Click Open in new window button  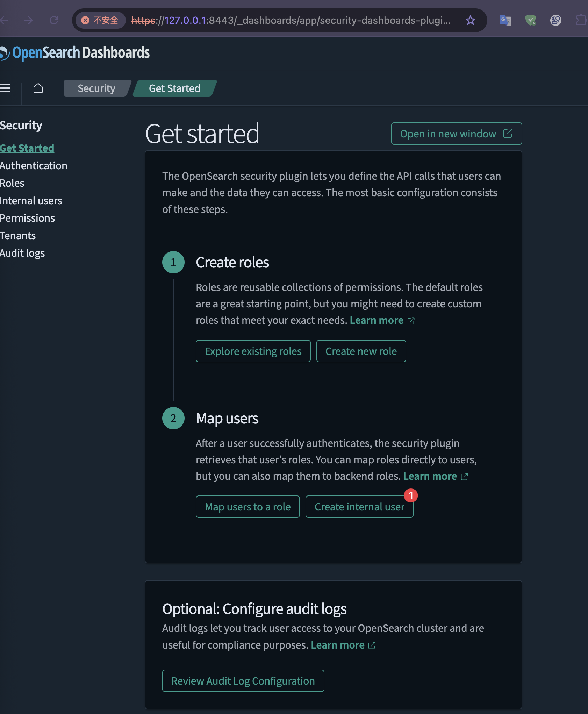click(457, 134)
